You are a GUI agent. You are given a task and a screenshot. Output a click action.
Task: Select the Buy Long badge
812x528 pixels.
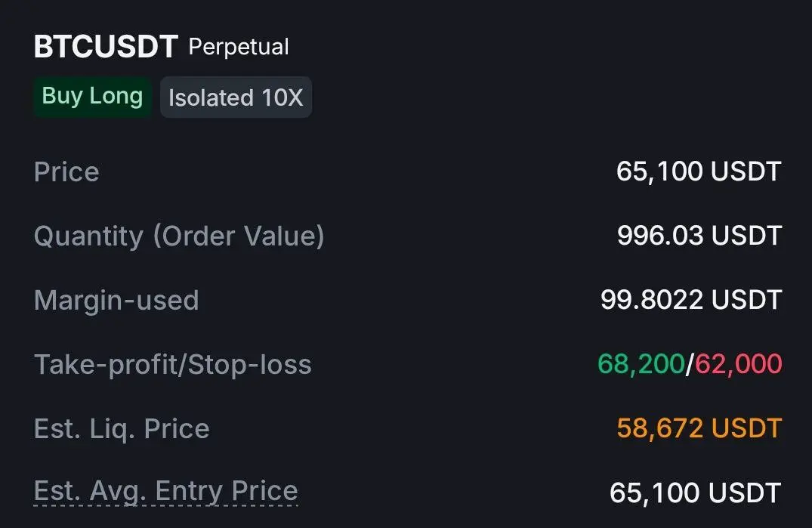92,97
